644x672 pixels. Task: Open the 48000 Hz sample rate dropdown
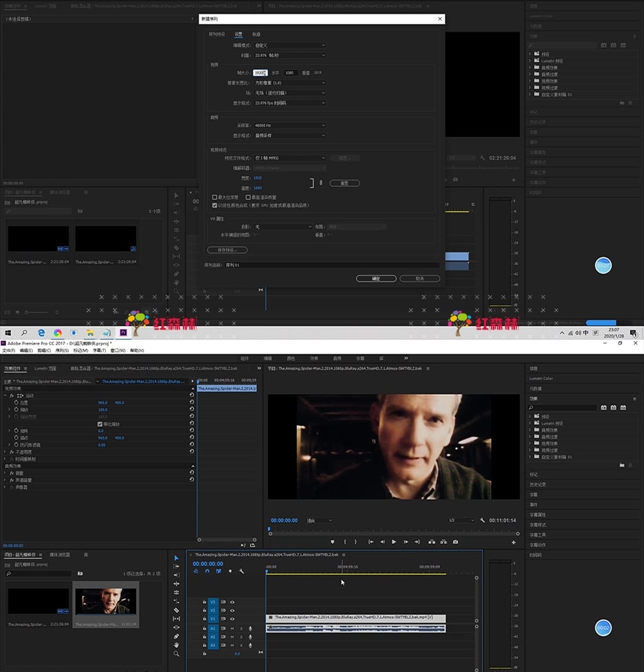click(x=289, y=125)
